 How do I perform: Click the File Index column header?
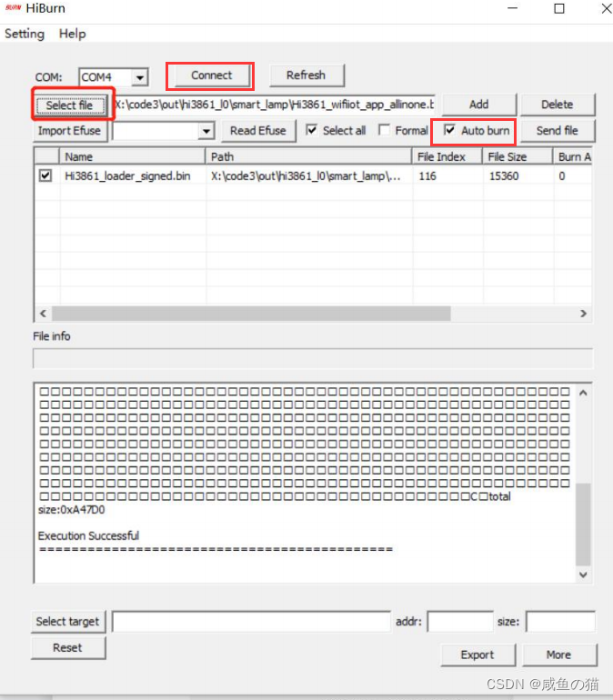coord(447,156)
